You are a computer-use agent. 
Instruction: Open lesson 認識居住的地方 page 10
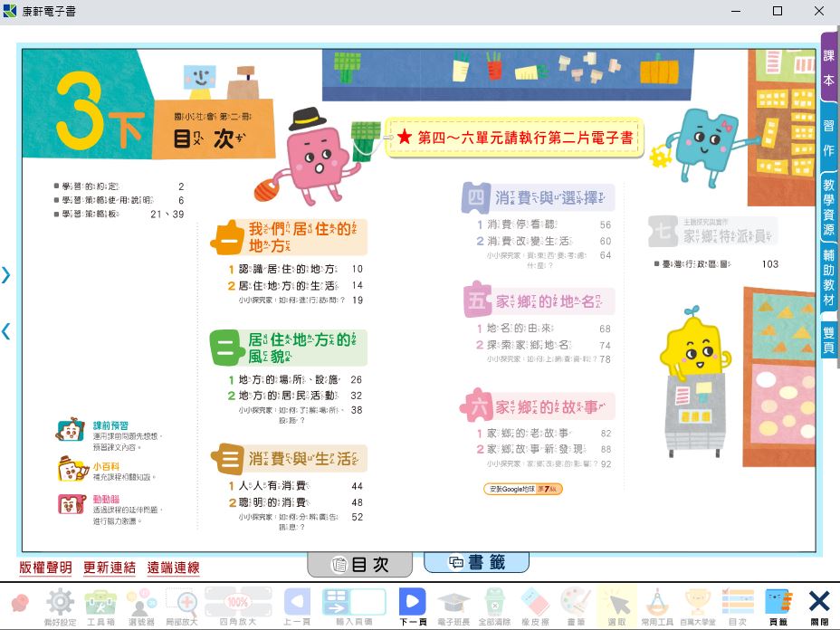tap(296, 269)
